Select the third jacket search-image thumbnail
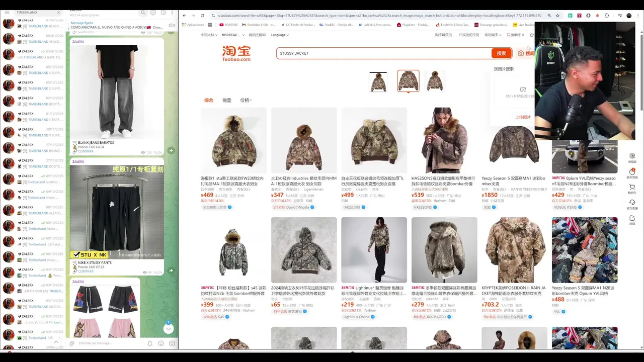Image resolution: width=644 pixels, height=362 pixels. tap(435, 81)
